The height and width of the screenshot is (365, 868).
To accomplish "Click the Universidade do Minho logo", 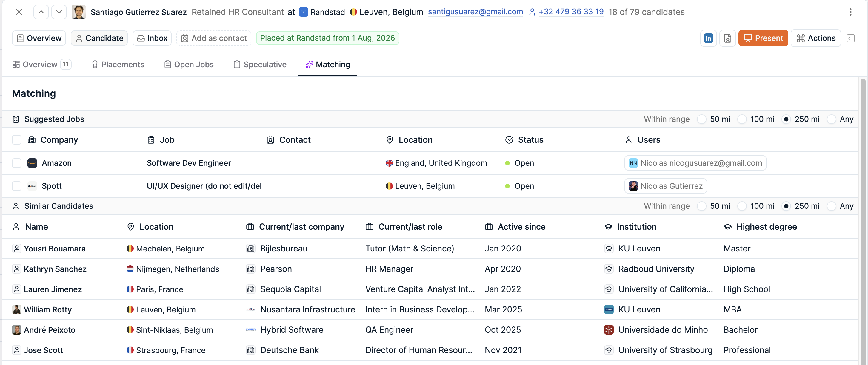I will pos(609,330).
